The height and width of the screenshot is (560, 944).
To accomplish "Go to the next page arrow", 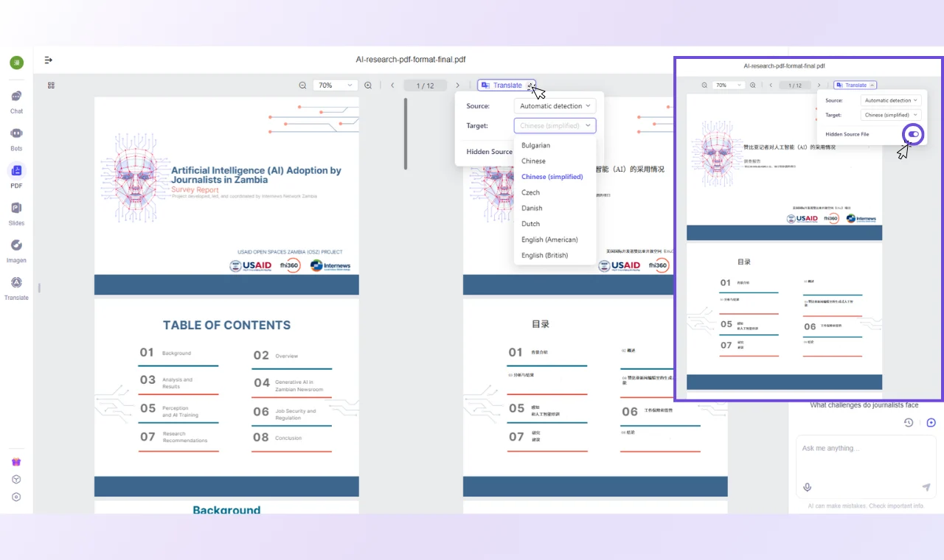I will [457, 85].
